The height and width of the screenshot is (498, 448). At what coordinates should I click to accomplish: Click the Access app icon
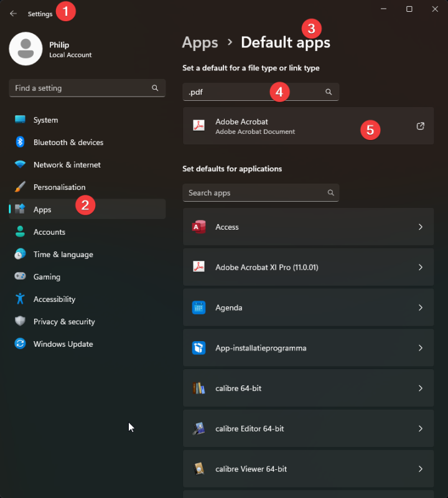point(198,227)
